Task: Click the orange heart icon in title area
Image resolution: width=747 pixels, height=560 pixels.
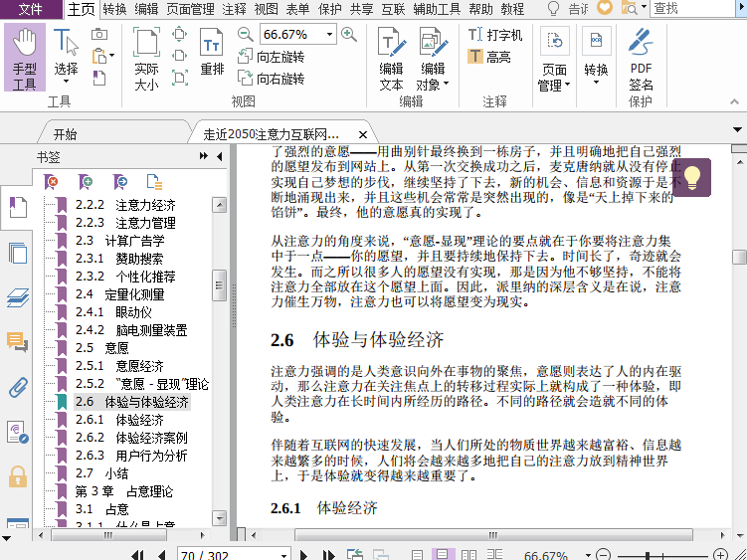Action: coord(605,8)
